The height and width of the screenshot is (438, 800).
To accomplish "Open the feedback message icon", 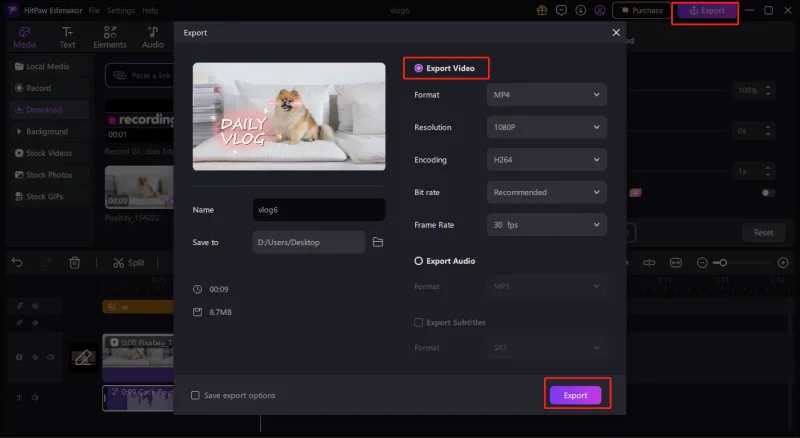I will pyautogui.click(x=561, y=10).
